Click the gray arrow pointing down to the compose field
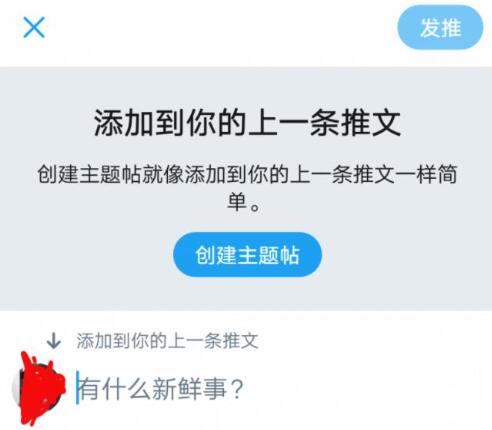This screenshot has width=492, height=430. [53, 341]
